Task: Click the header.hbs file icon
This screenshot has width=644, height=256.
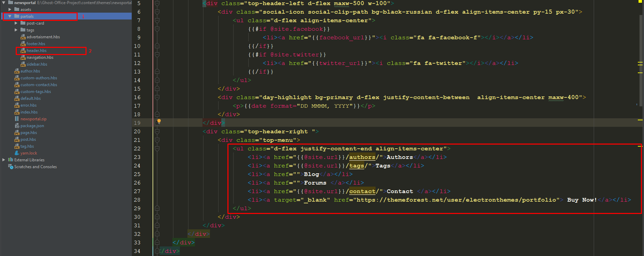Action: (23, 51)
